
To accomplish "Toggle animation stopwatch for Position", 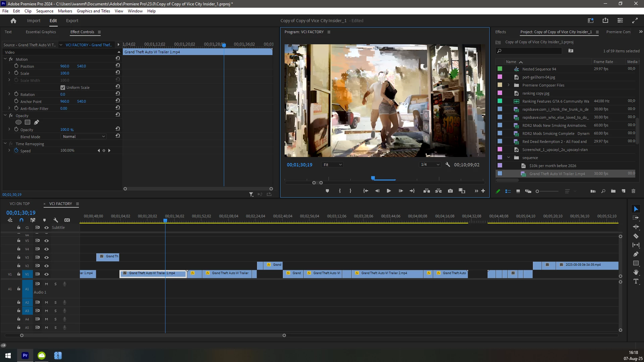I will click(16, 66).
